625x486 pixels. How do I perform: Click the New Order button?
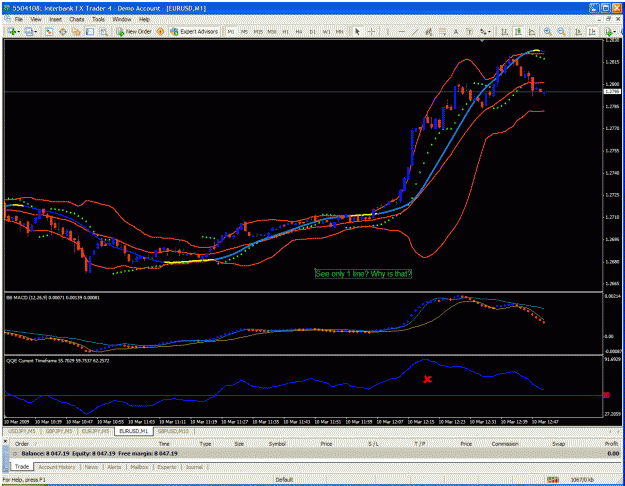pos(134,31)
